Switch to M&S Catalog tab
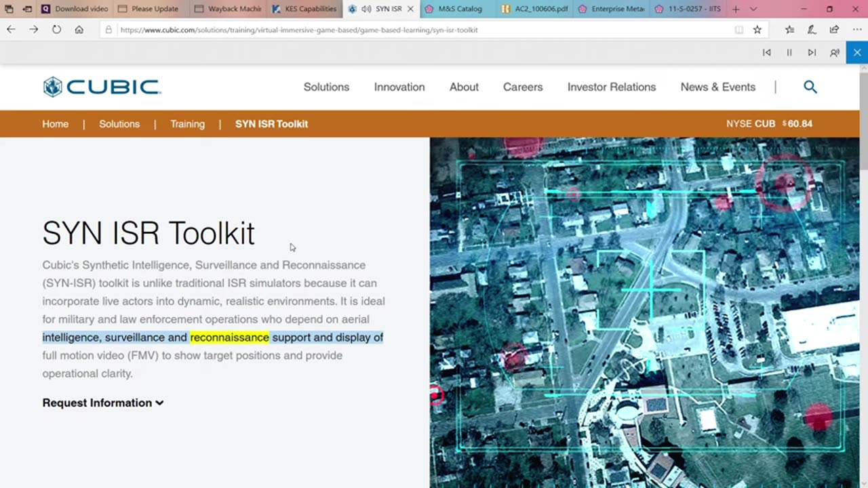868x488 pixels. point(458,9)
